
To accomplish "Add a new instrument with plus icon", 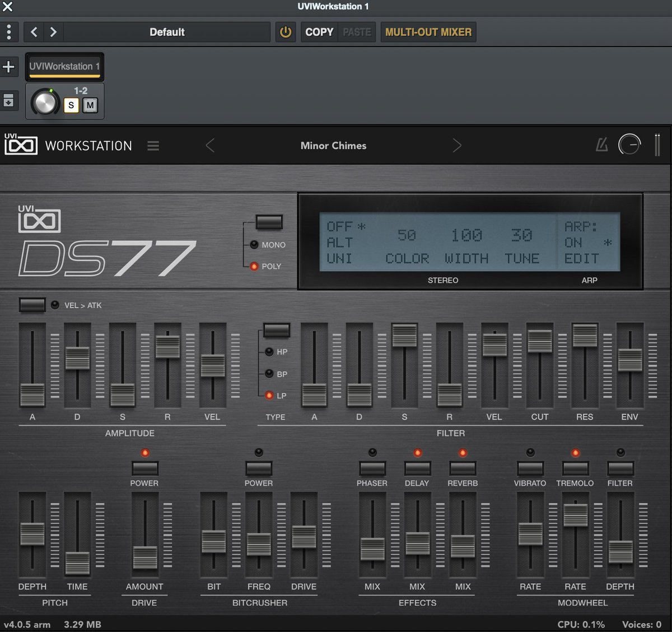I will (x=8, y=67).
